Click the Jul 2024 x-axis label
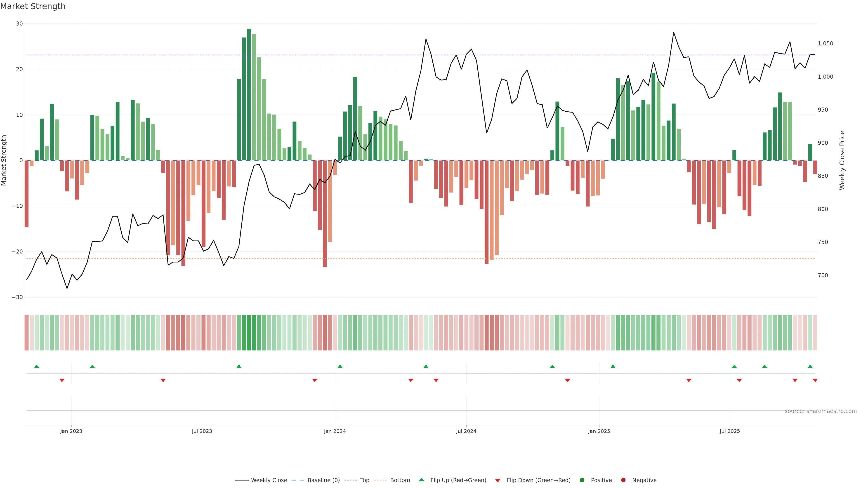The height and width of the screenshot is (488, 868). tap(466, 431)
